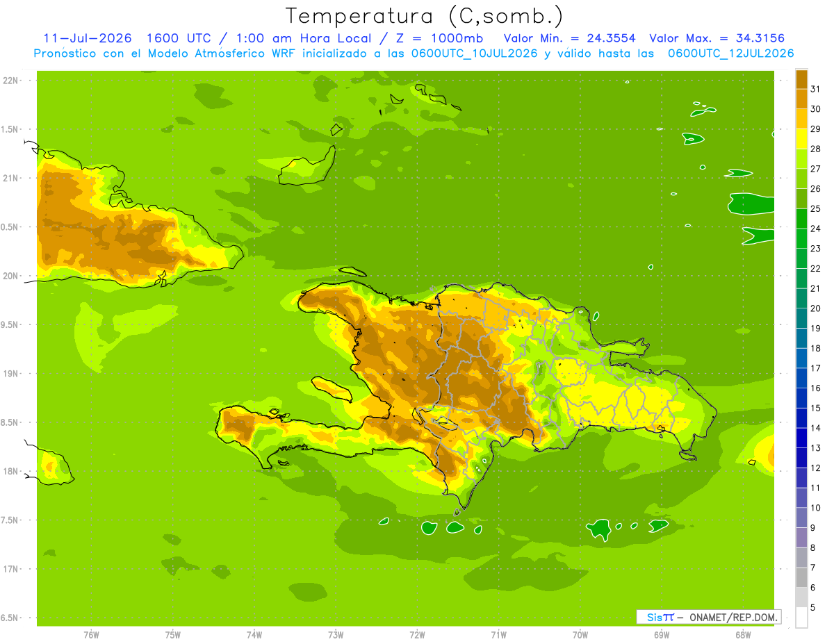Click gray legend band between 6 and 7
Image resolution: width=834 pixels, height=644 pixels.
pos(801,578)
